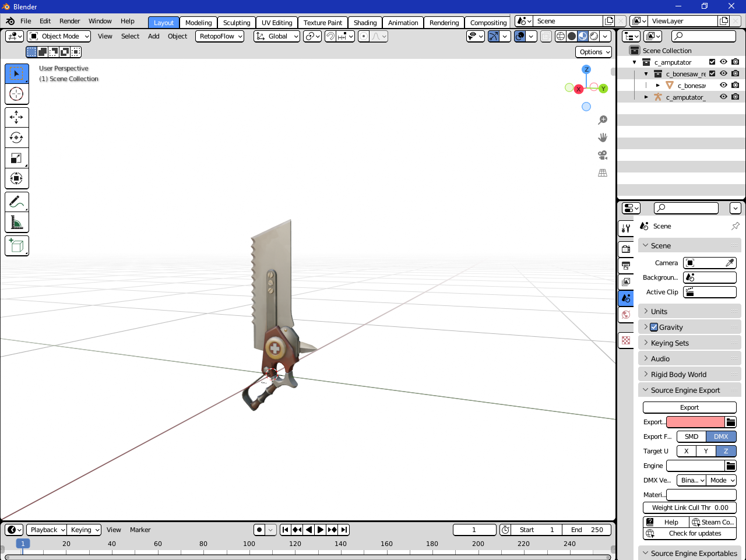Viewport: 746px width, 560px height.
Task: Open the Object Mode dropdown
Action: coord(59,36)
